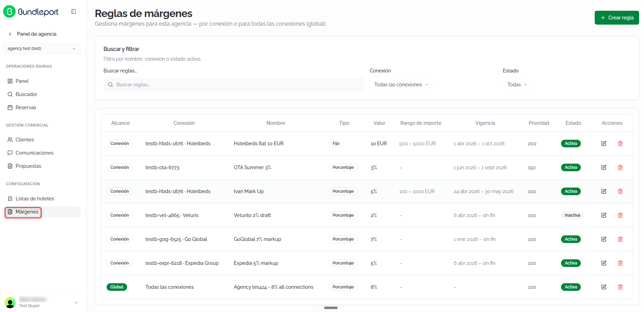Delete the Agency 8% all connections rule

(x=620, y=287)
